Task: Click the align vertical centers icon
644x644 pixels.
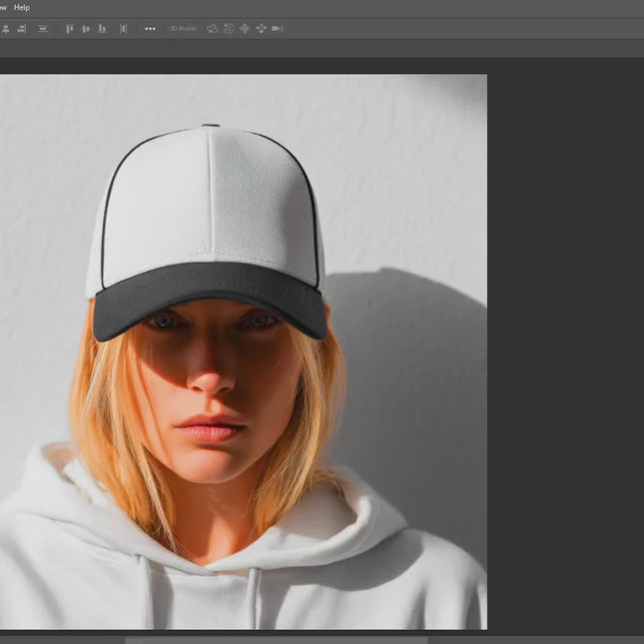Action: 86,29
